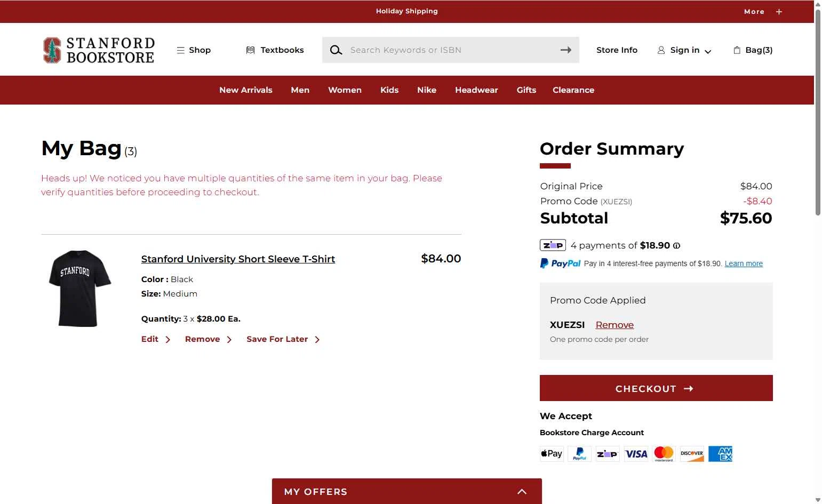Go to Gifts category
This screenshot has height=504, width=822.
pos(526,90)
